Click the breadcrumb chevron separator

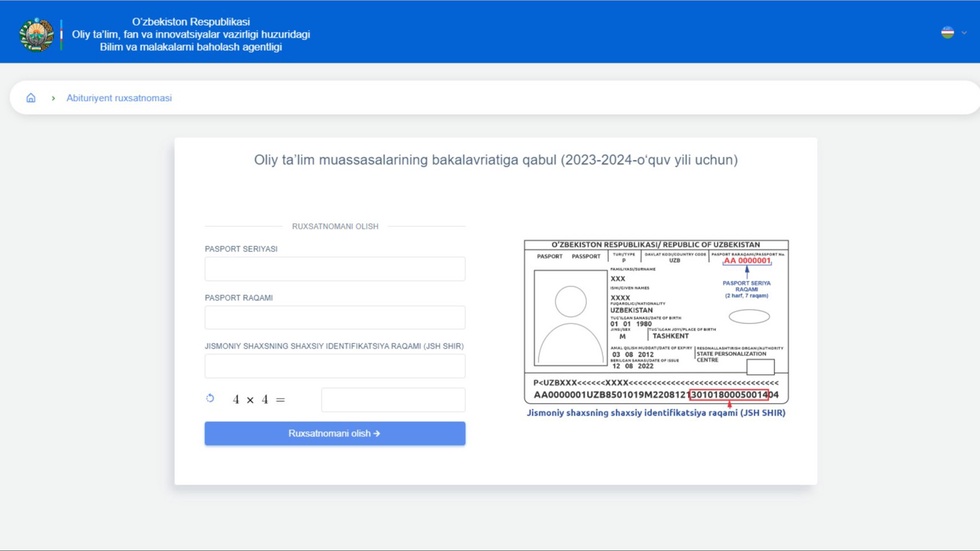click(53, 98)
